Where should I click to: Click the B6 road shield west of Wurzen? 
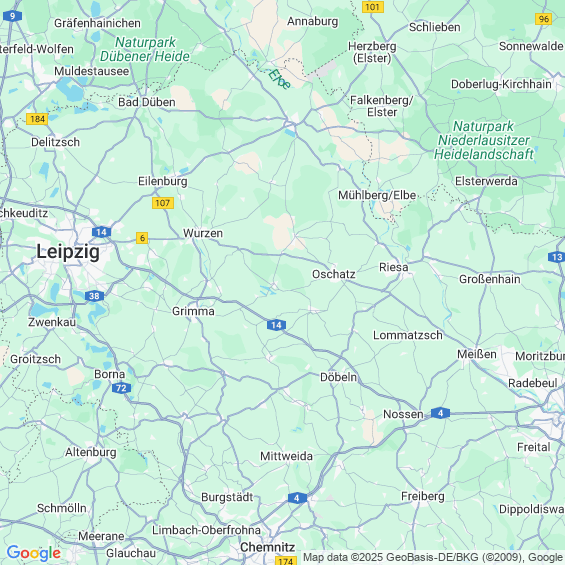point(142,238)
